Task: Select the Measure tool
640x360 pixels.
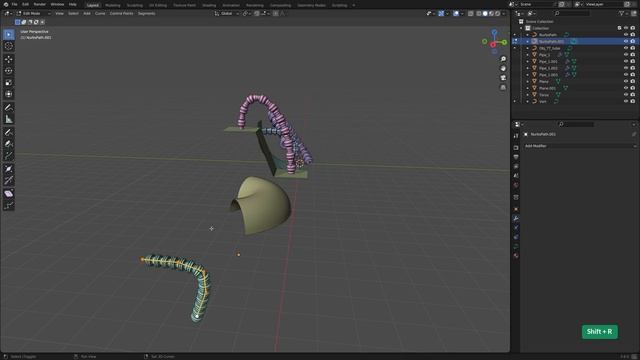Action: coord(9,119)
